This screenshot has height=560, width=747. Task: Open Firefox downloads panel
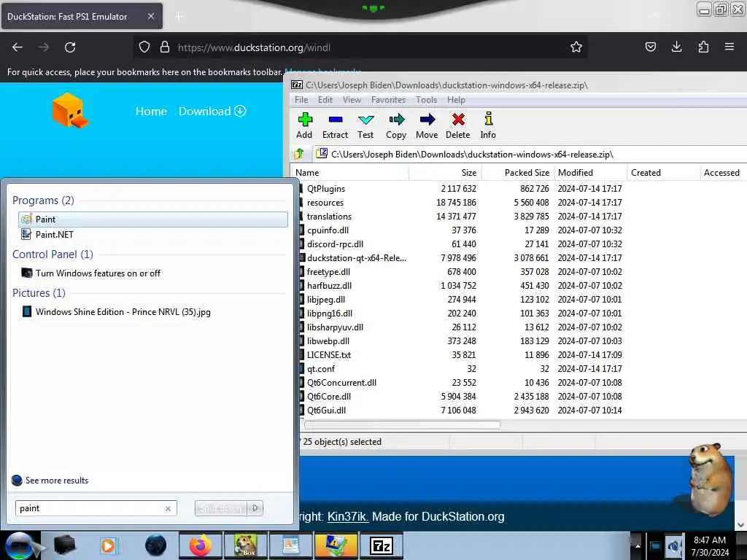click(x=676, y=47)
